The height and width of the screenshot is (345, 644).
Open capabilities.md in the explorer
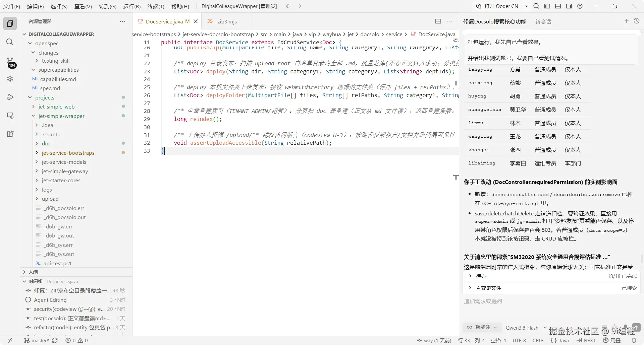click(x=58, y=79)
